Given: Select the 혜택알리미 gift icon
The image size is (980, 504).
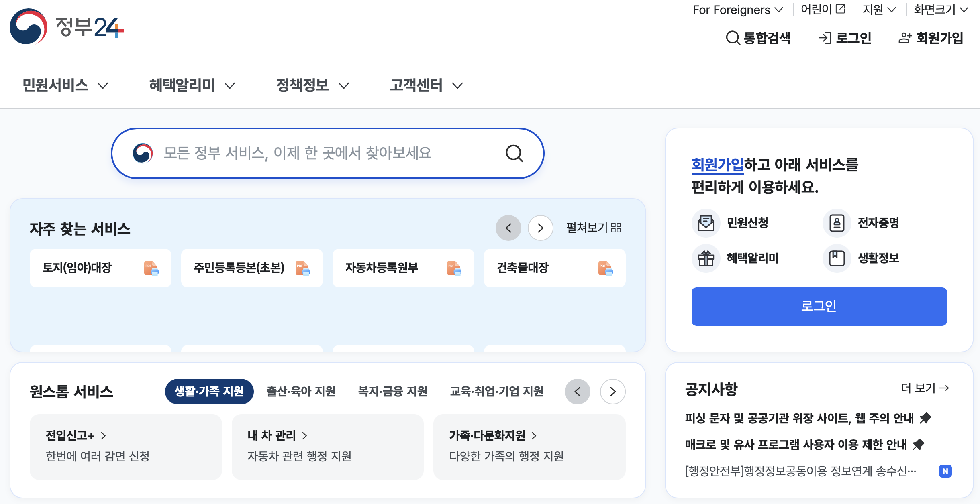Looking at the screenshot, I should [706, 259].
